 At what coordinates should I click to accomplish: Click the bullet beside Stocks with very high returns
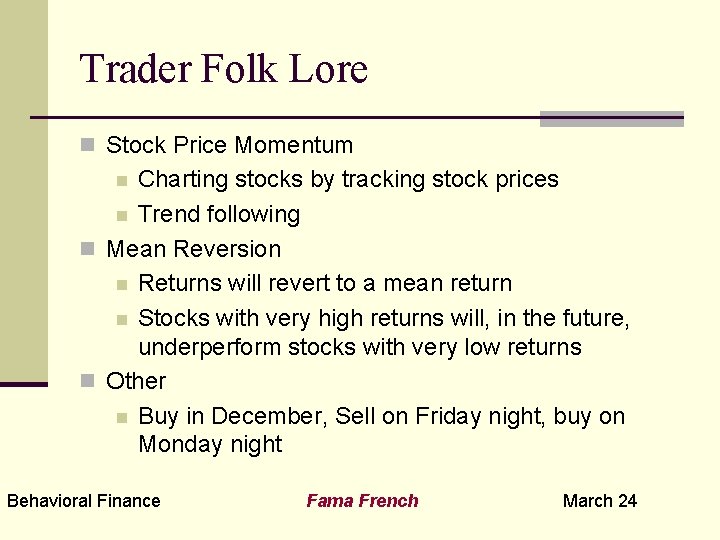tap(122, 319)
